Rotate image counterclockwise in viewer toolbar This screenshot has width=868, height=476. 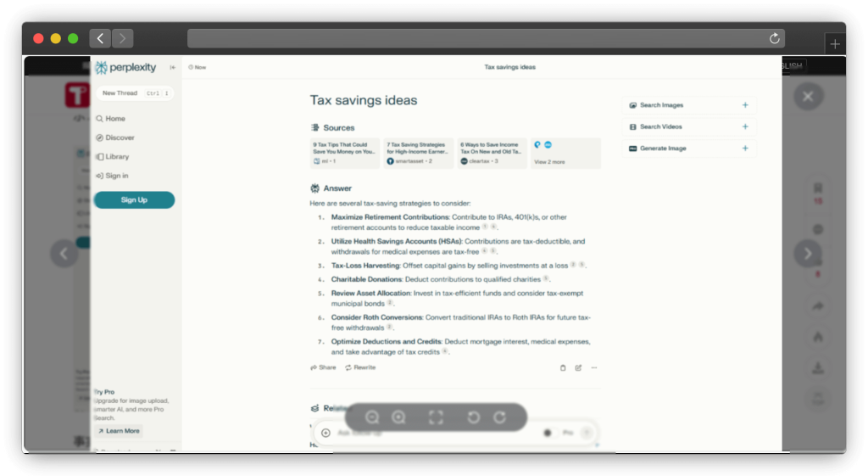click(x=475, y=417)
